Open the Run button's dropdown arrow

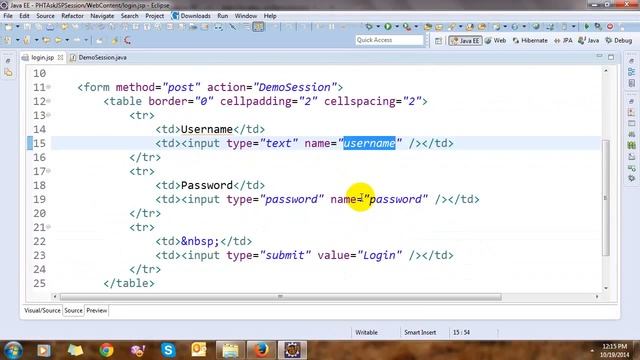click(396, 27)
